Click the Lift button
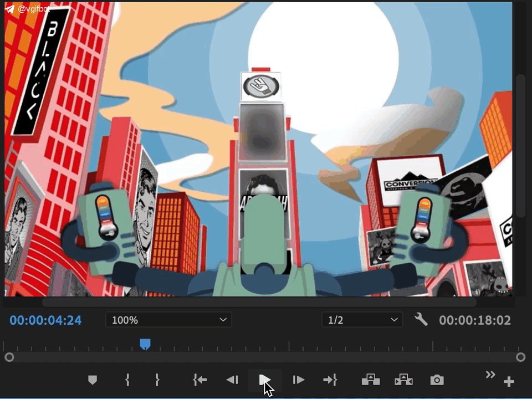This screenshot has height=399, width=532. coord(371,380)
